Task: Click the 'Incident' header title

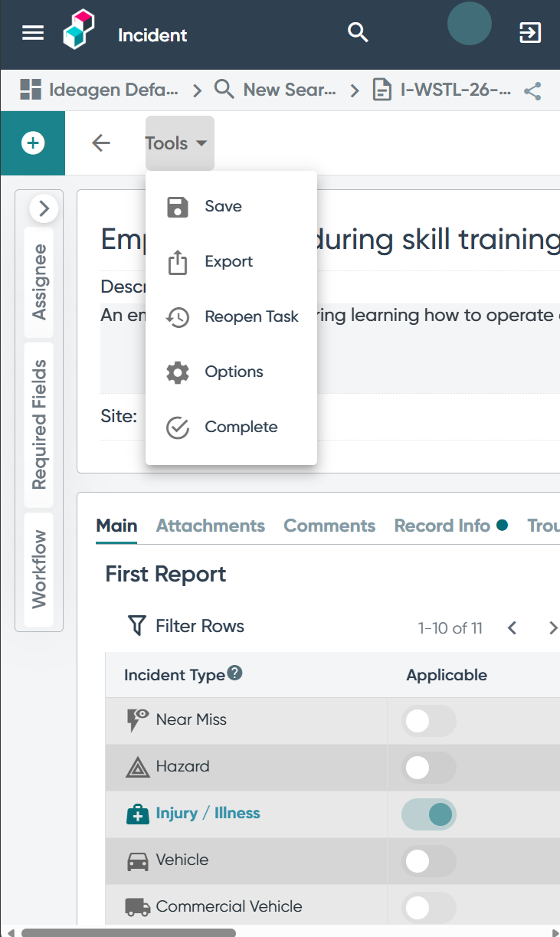Action: click(152, 35)
